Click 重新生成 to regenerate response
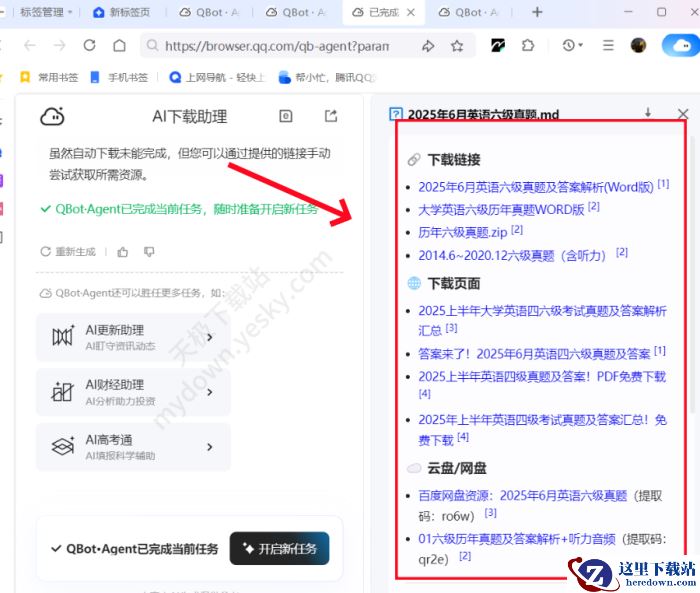This screenshot has width=700, height=593. [68, 252]
